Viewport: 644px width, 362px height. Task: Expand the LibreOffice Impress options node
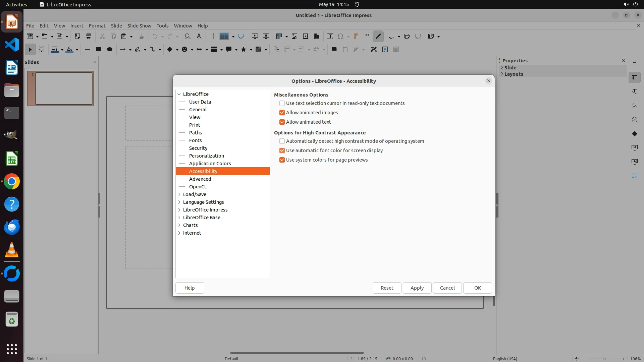(x=179, y=210)
